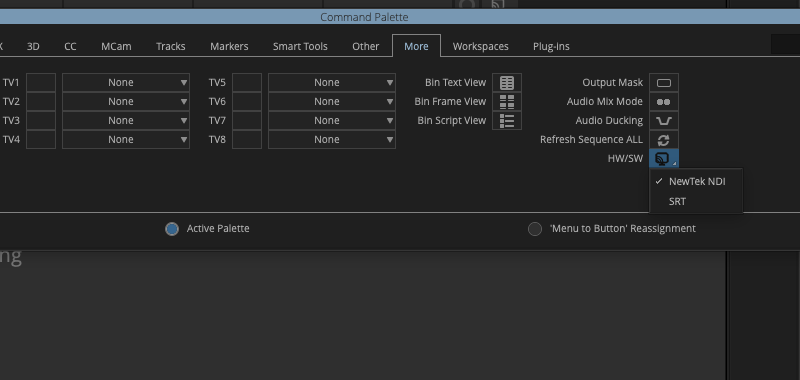Switch to the Smart Tools tab
The width and height of the screenshot is (800, 380).
point(300,46)
